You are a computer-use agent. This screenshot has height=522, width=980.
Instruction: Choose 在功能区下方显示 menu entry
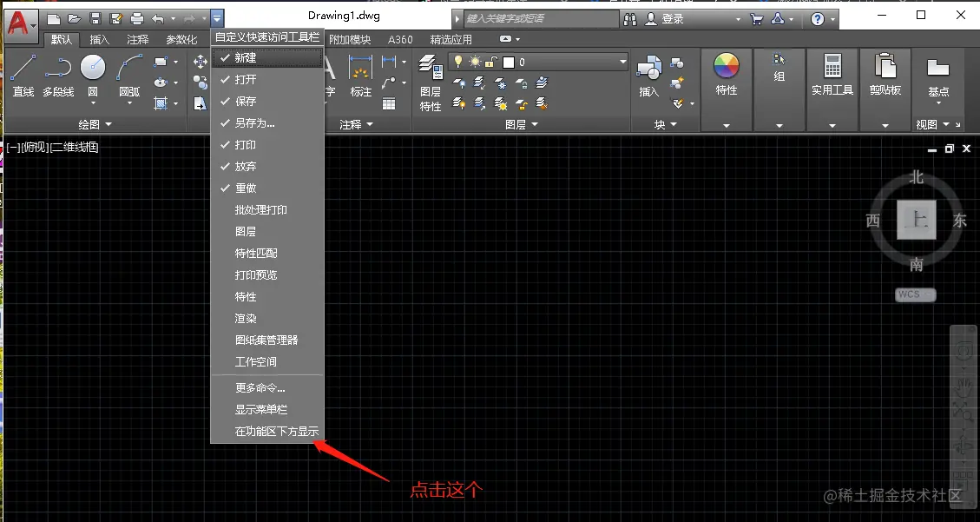point(267,432)
